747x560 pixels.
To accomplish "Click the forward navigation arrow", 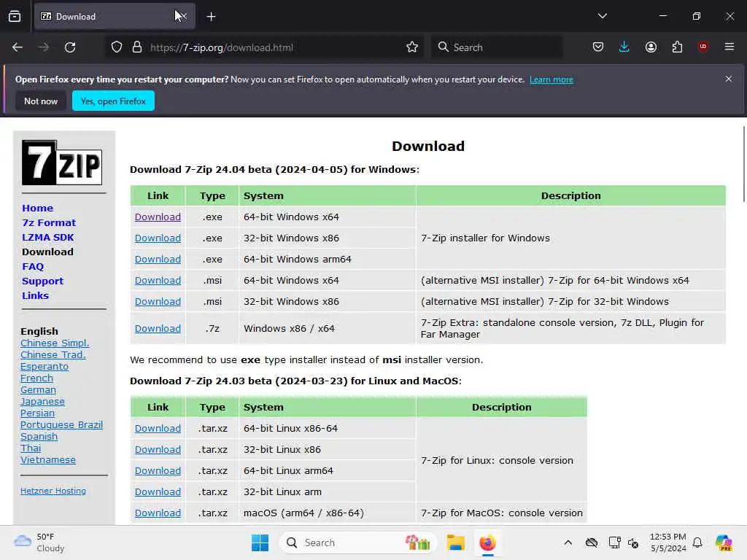I will click(x=44, y=47).
